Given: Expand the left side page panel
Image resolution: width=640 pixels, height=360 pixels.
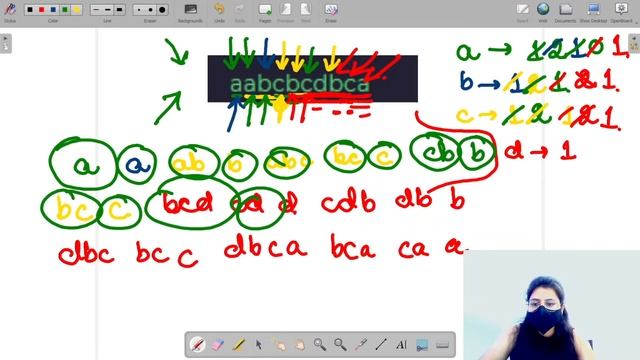Looking at the screenshot, I should [x=6, y=43].
